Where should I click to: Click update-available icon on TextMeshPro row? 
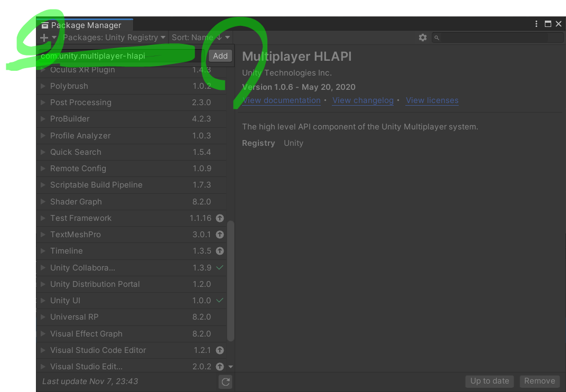[x=220, y=235]
